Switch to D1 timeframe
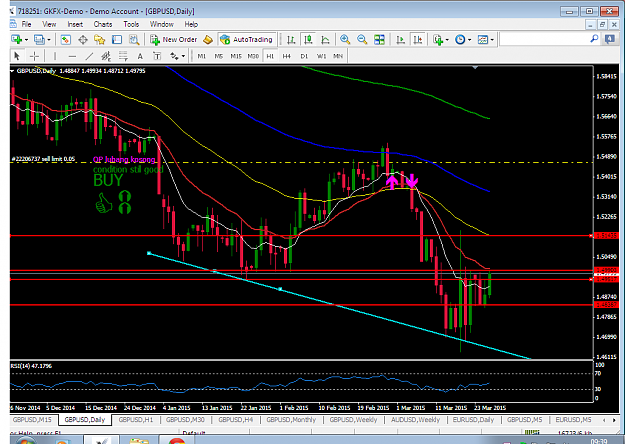The width and height of the screenshot is (625, 444). click(304, 56)
